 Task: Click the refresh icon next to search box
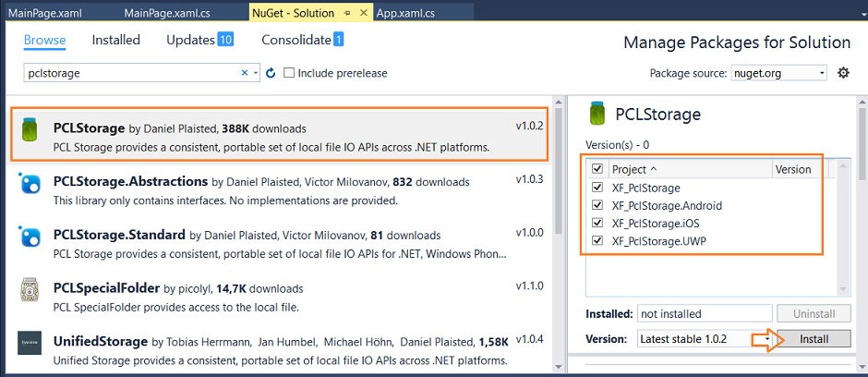pyautogui.click(x=271, y=73)
